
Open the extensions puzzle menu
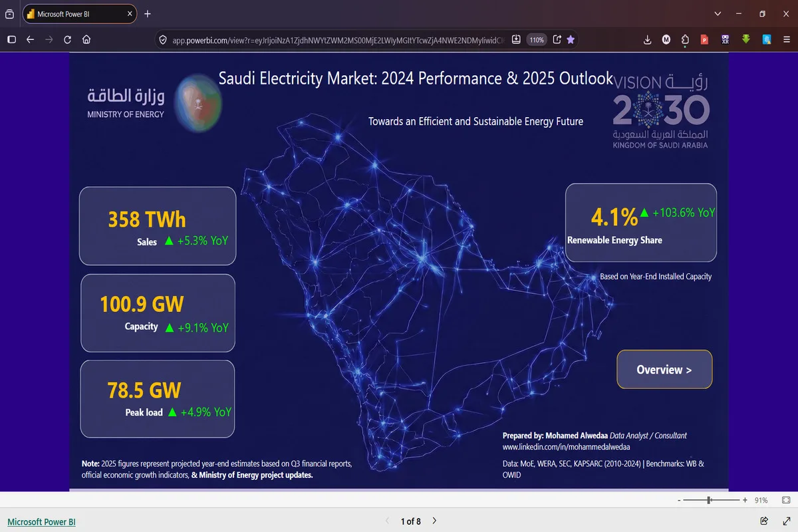[685, 40]
